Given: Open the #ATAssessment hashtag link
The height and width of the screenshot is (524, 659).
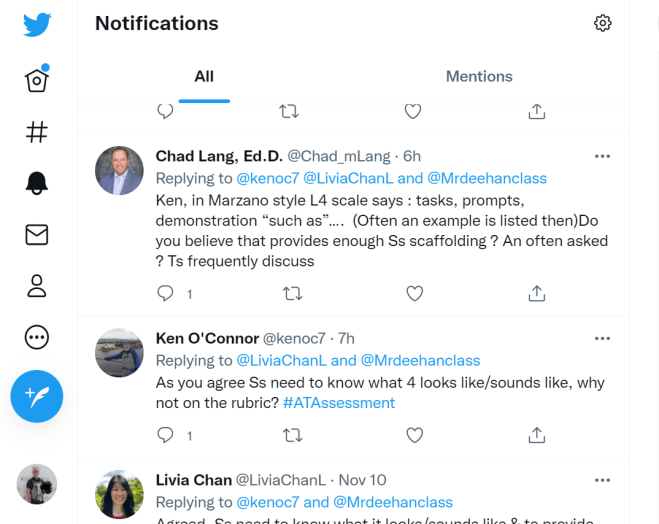Looking at the screenshot, I should point(339,403).
